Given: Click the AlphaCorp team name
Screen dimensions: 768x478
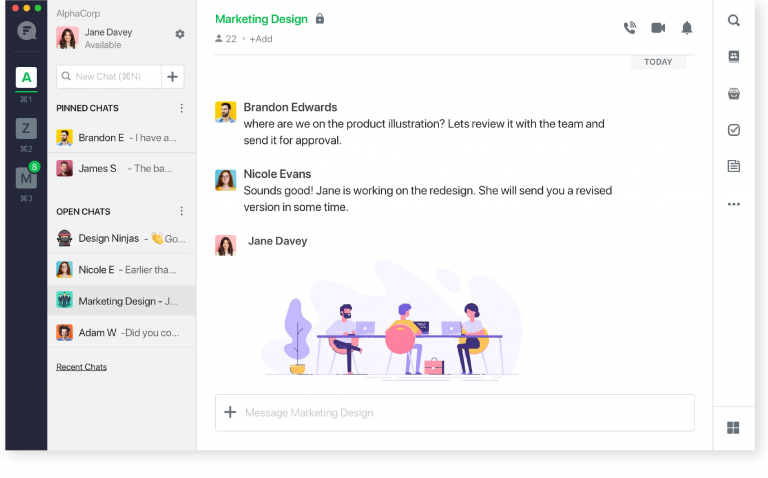Looking at the screenshot, I should [78, 13].
